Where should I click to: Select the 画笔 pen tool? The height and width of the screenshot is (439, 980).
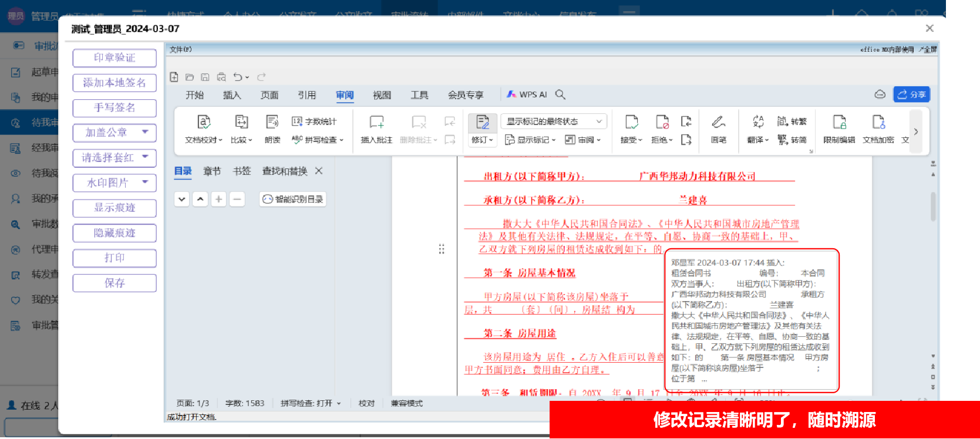tap(719, 129)
